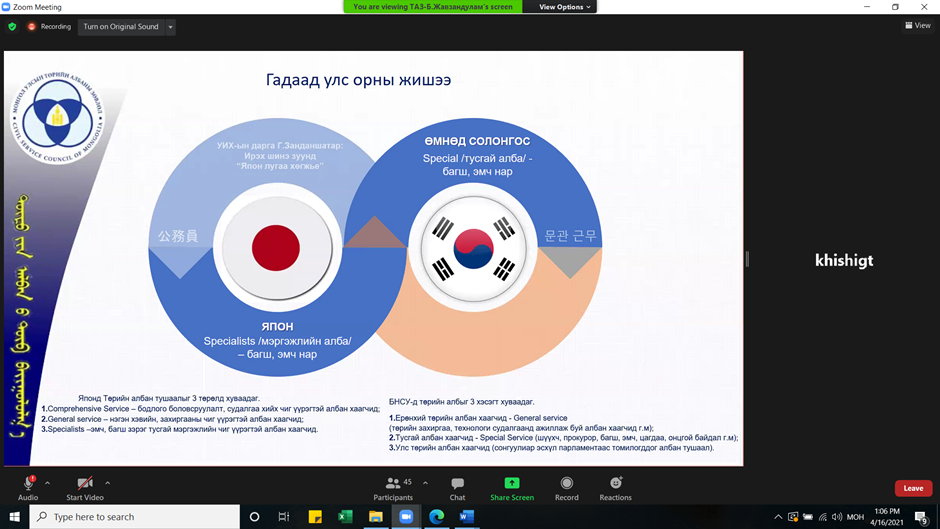Click the МОН input language indicator
940x529 pixels.
coord(855,516)
